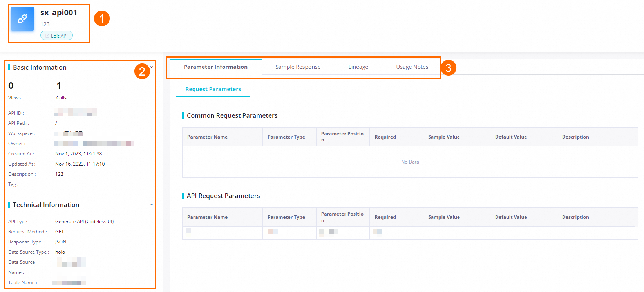Image resolution: width=644 pixels, height=292 pixels.
Task: Click the blue API link icon
Action: pos(22,19)
